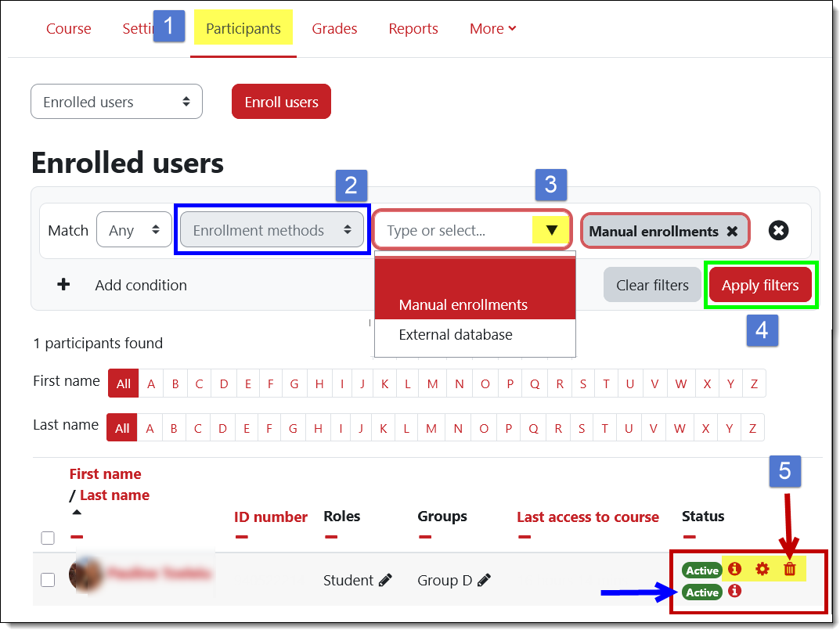840x630 pixels.
Task: Tick the select-all participants checkbox
Action: click(x=48, y=538)
